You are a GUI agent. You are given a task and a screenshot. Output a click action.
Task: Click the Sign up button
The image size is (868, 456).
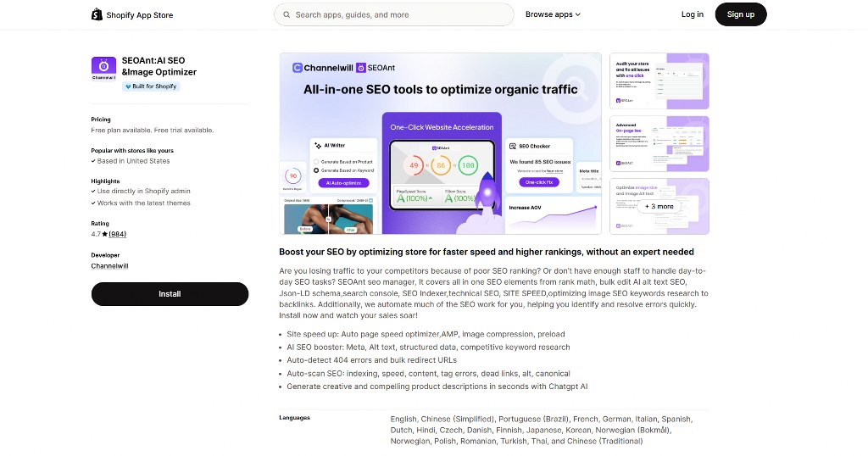[741, 14]
